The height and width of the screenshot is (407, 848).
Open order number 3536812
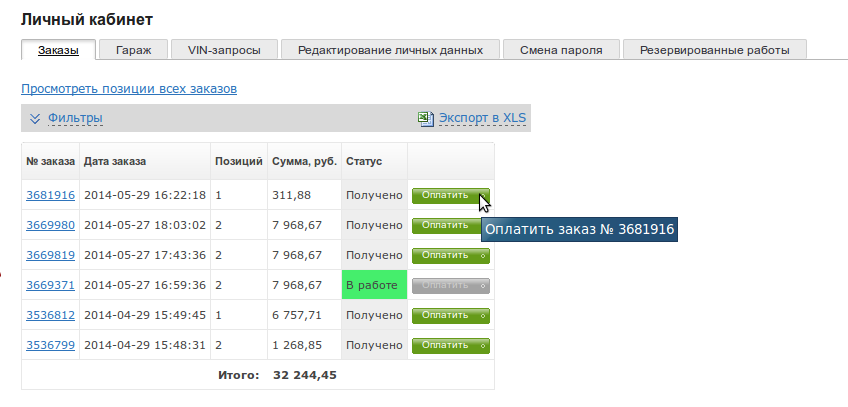click(x=50, y=315)
